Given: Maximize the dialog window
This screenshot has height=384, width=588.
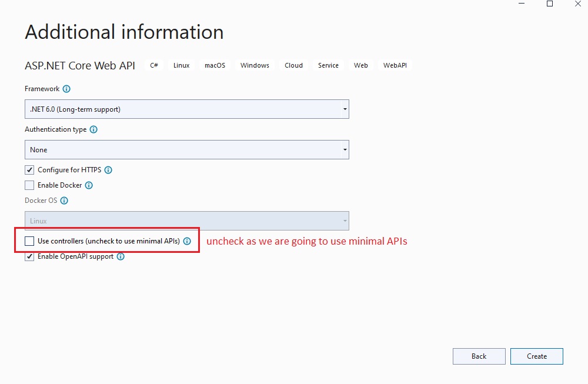Looking at the screenshot, I should [550, 4].
